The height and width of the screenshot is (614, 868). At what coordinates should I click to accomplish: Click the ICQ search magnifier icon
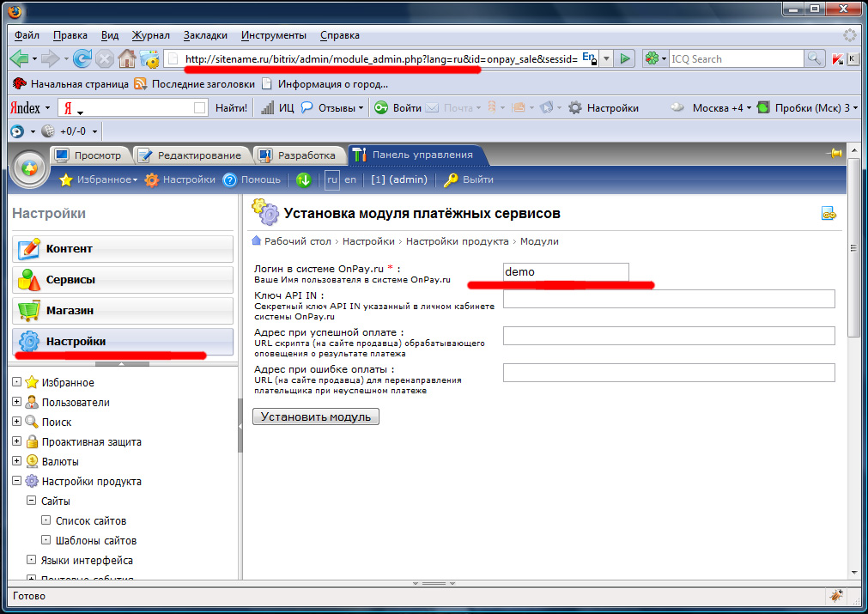pos(814,59)
